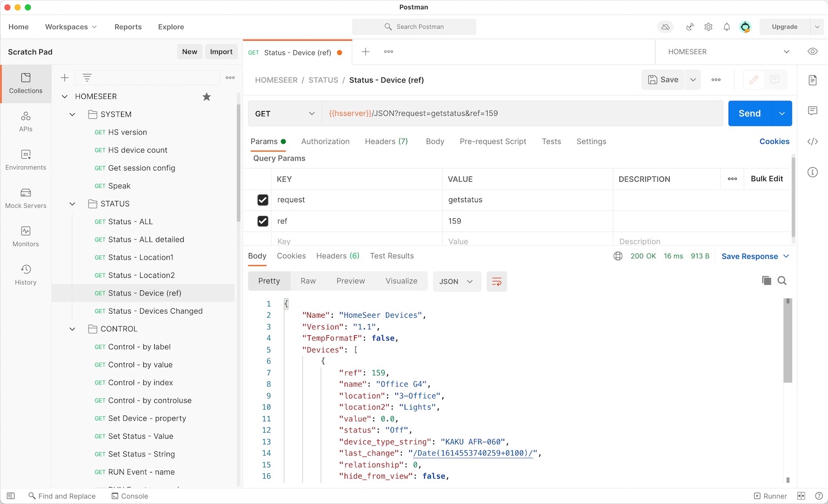Open the tab bar three-dot options
828x504 pixels.
tap(389, 52)
